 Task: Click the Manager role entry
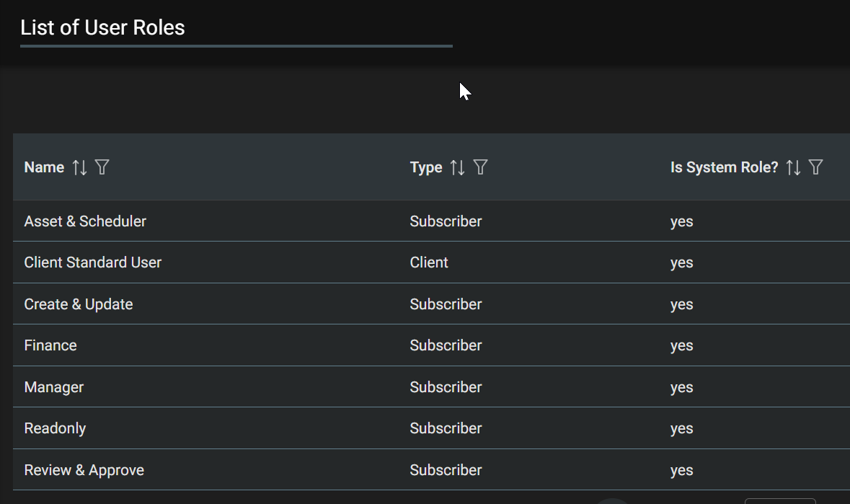click(54, 387)
